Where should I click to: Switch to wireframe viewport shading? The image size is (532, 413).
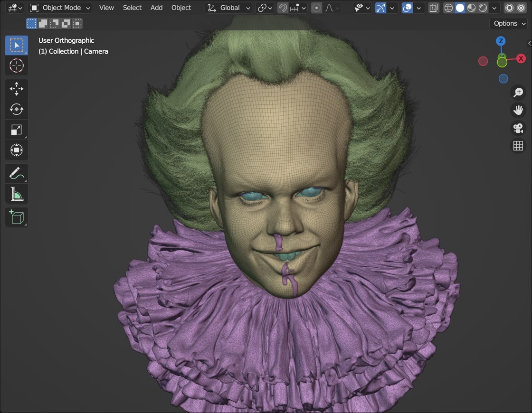coord(448,8)
